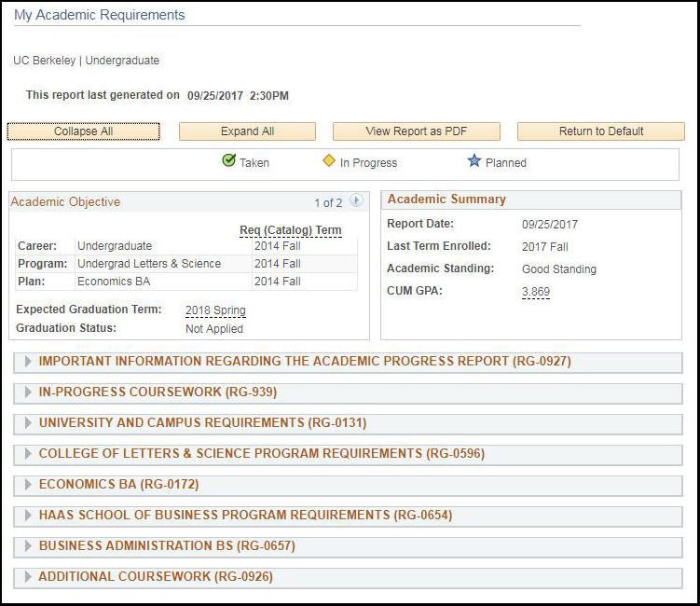Expand Haas School of Business Program Requirements

[x=348, y=516]
